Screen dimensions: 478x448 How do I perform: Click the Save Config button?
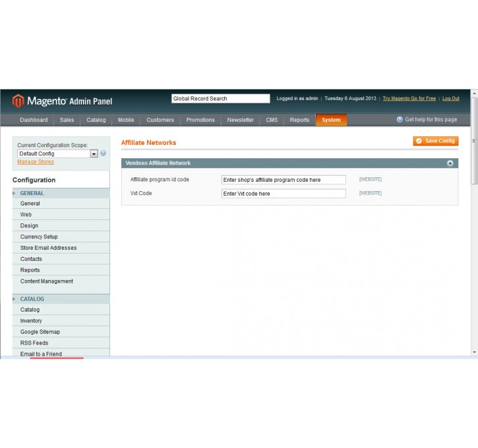click(436, 141)
